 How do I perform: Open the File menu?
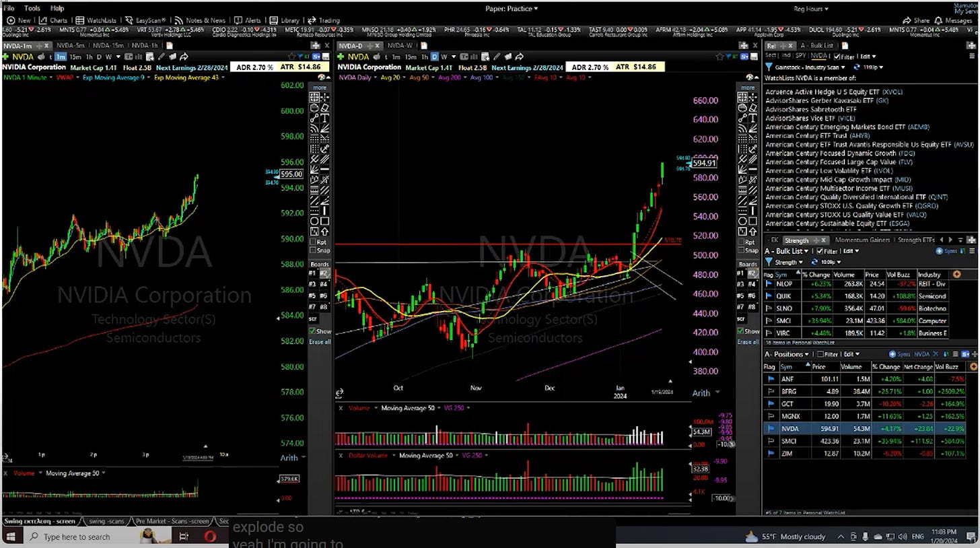click(9, 8)
